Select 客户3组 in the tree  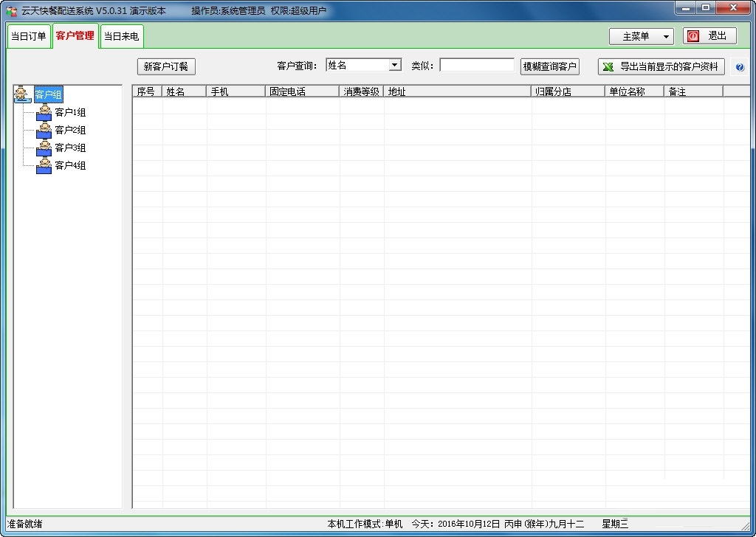70,148
